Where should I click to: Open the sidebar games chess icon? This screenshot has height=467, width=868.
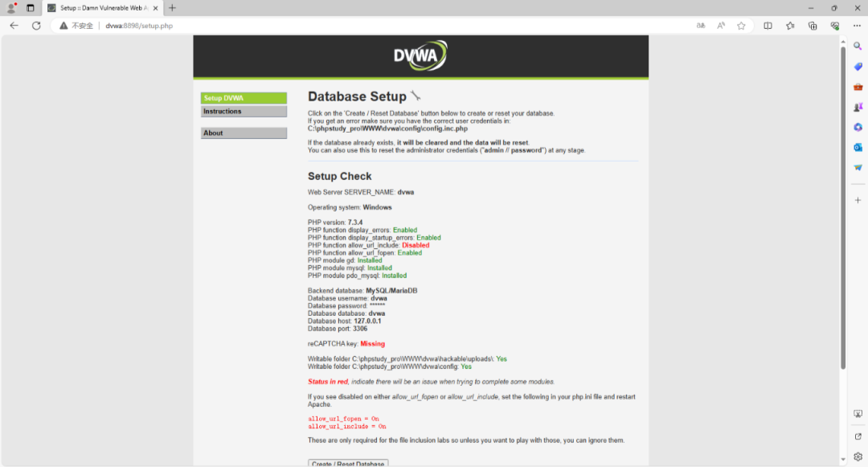[858, 107]
